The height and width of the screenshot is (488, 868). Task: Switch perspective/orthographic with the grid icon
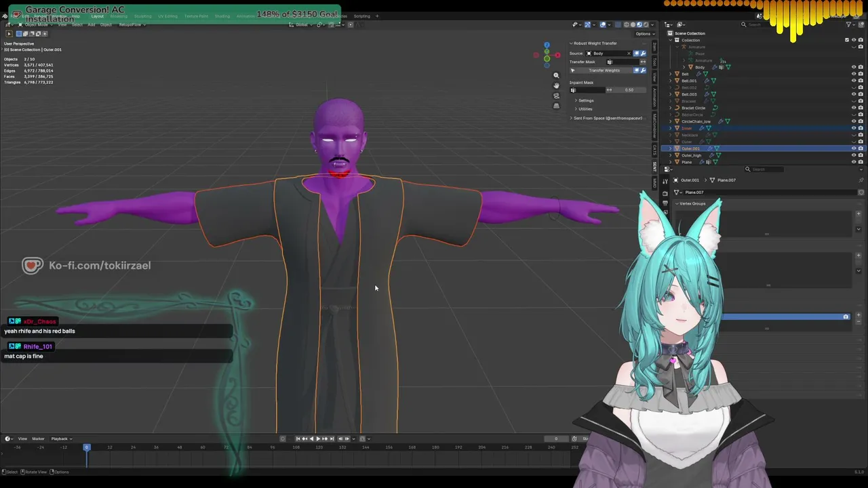click(x=556, y=106)
